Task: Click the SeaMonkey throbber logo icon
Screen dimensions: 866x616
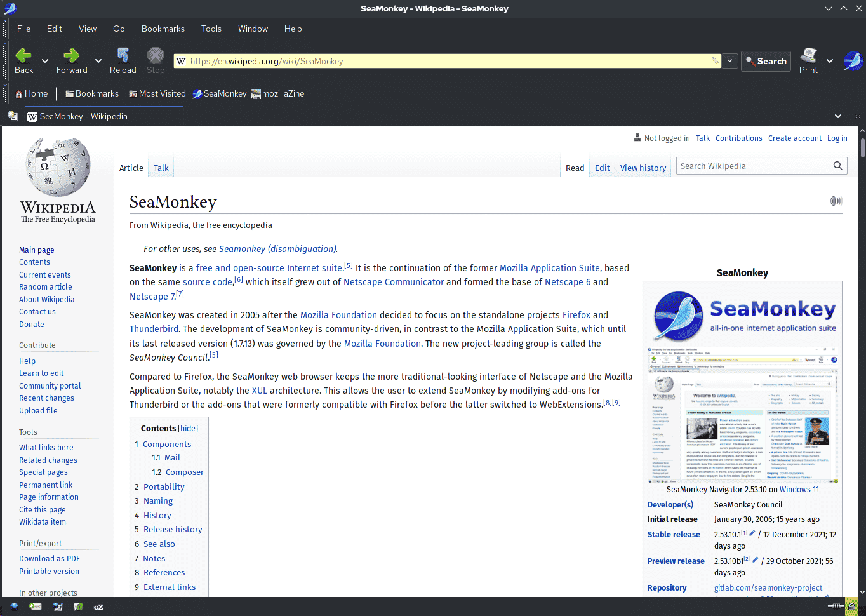Action: (x=853, y=61)
